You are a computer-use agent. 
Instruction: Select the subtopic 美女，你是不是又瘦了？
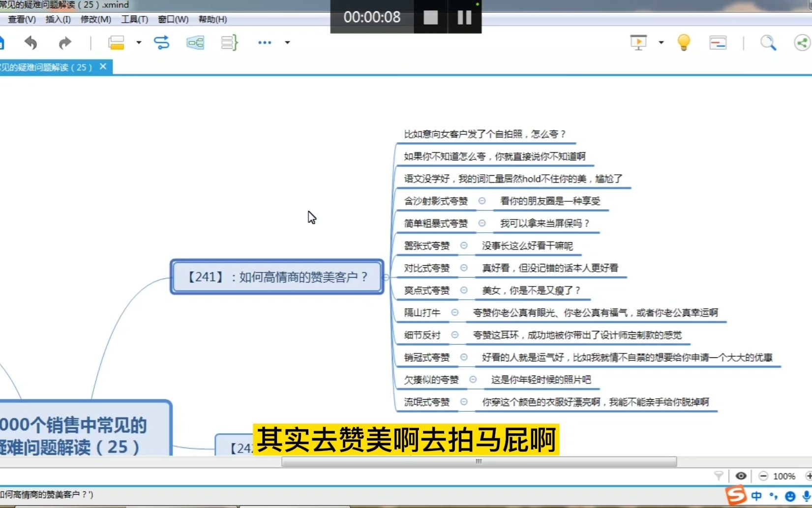(x=531, y=290)
